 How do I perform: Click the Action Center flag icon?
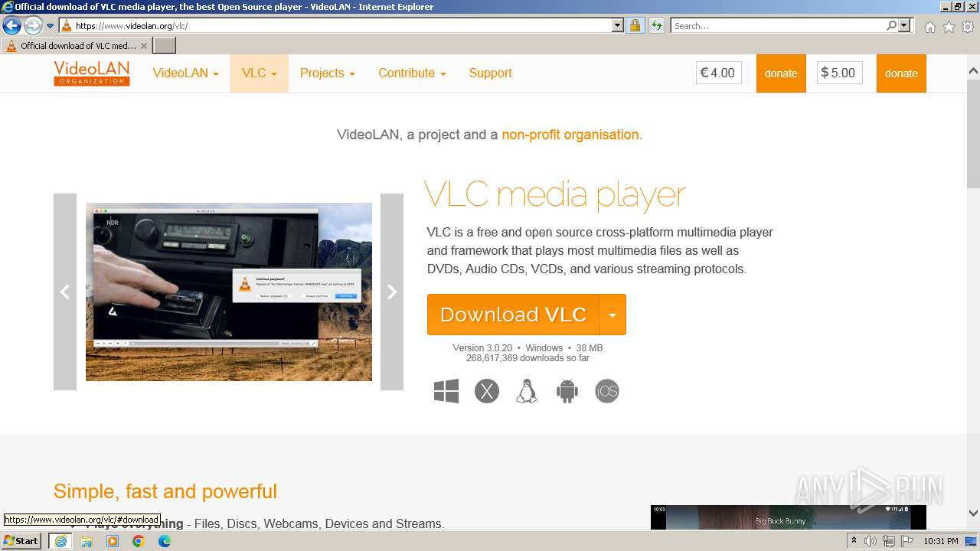[x=907, y=541]
